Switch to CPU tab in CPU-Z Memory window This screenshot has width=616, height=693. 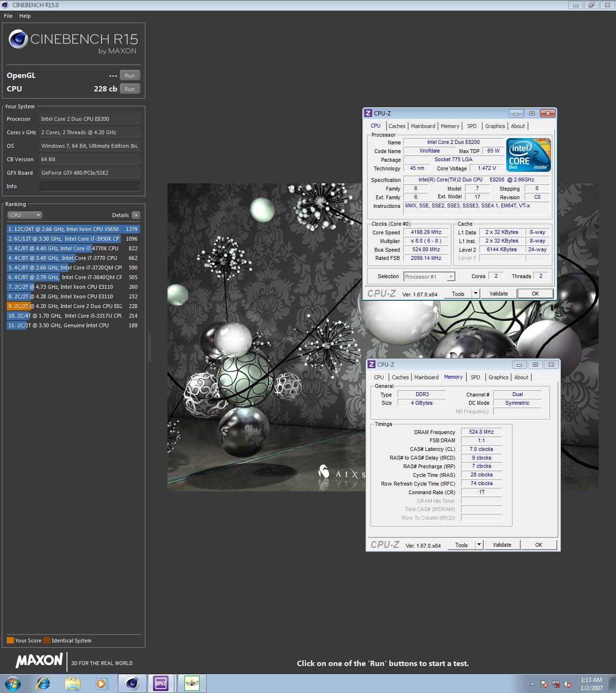[379, 377]
